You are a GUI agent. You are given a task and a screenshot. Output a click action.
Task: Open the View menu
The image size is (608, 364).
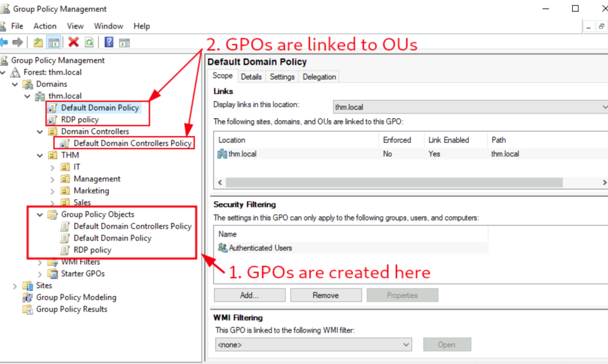pyautogui.click(x=75, y=26)
